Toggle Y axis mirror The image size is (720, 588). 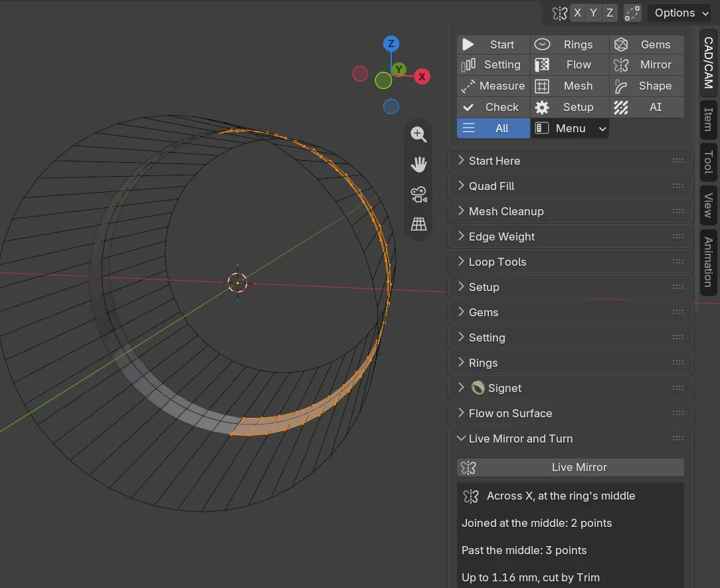point(593,13)
